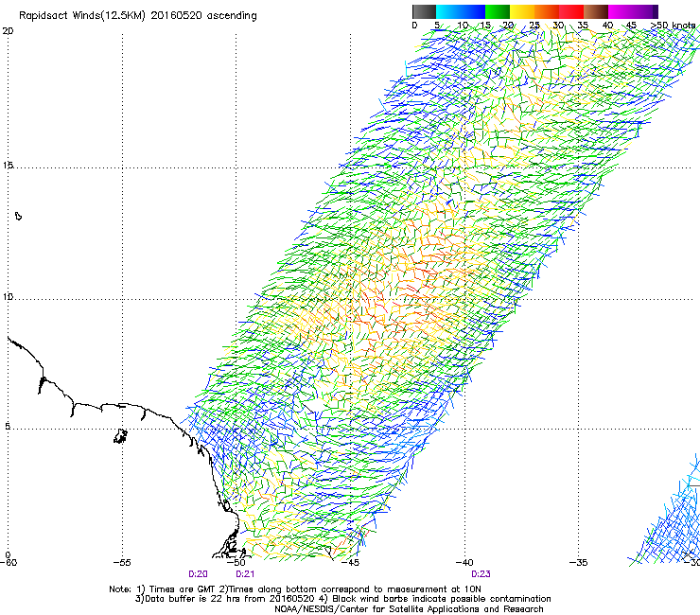Image resolution: width=700 pixels, height=615 pixels.
Task: Click the latitude label 20
Action: pyautogui.click(x=8, y=31)
